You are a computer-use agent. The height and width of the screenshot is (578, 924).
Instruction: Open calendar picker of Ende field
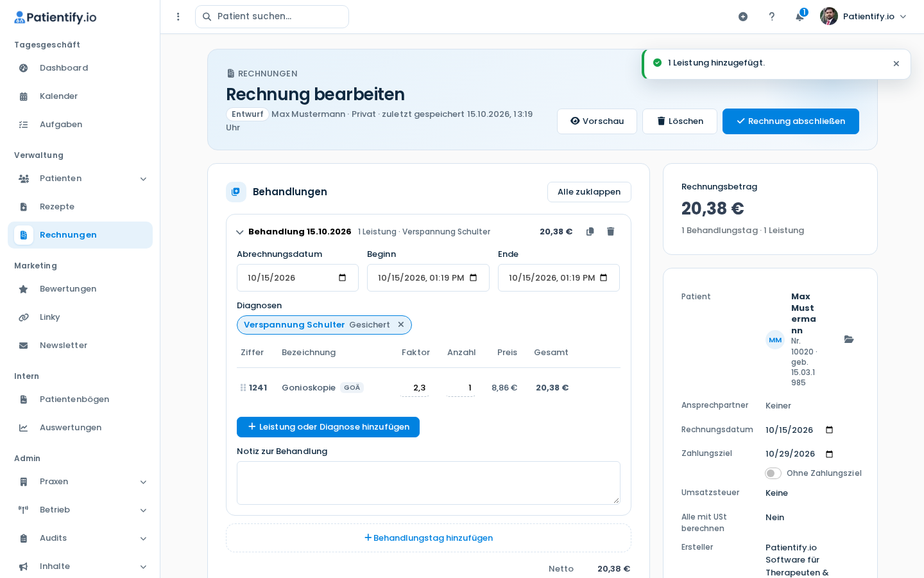point(604,278)
